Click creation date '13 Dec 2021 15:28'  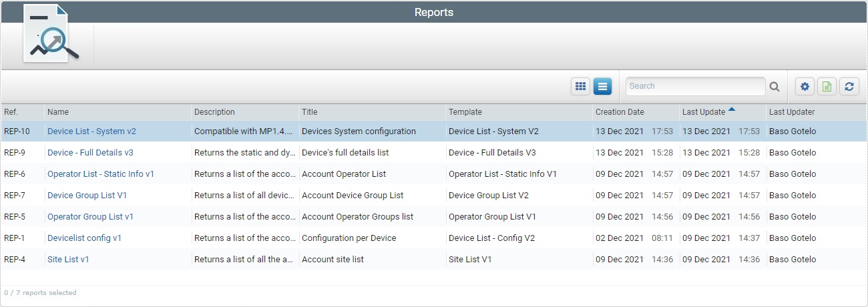[x=634, y=153]
